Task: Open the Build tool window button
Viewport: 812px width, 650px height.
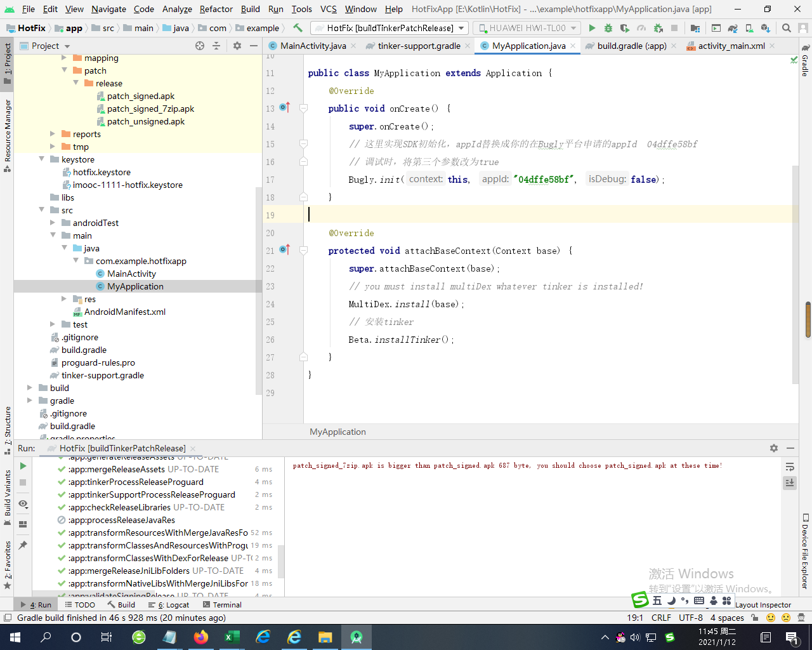Action: pyautogui.click(x=122, y=605)
